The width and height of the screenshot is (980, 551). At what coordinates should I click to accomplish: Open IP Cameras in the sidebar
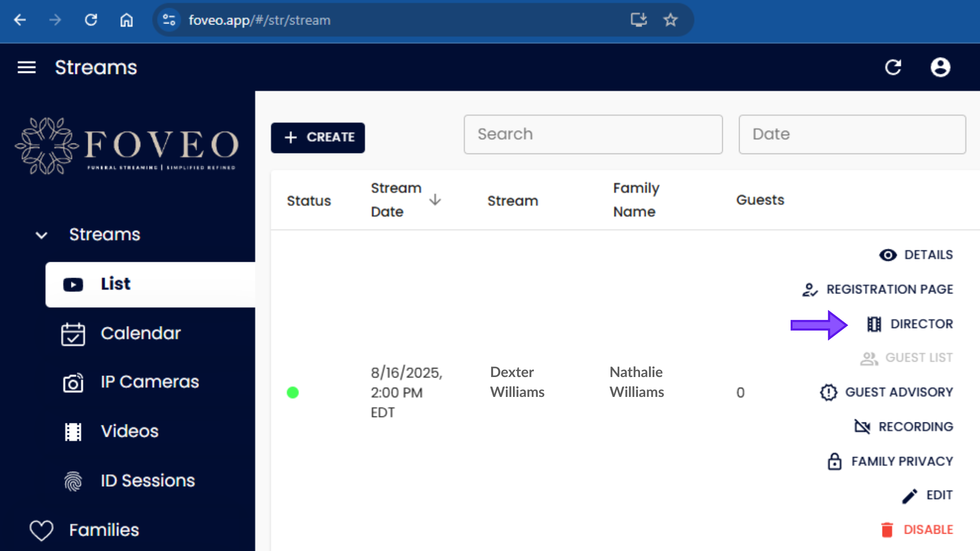pos(130,382)
